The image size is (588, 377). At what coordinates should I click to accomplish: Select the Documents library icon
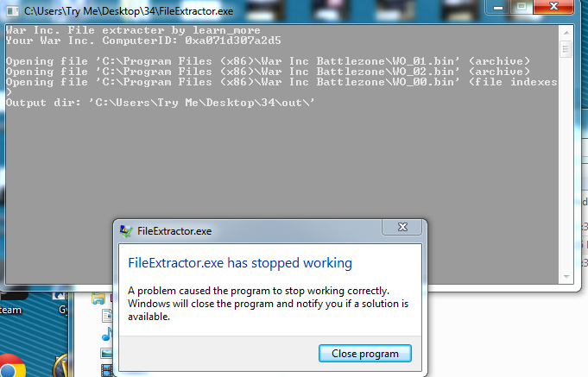pyautogui.click(x=107, y=316)
